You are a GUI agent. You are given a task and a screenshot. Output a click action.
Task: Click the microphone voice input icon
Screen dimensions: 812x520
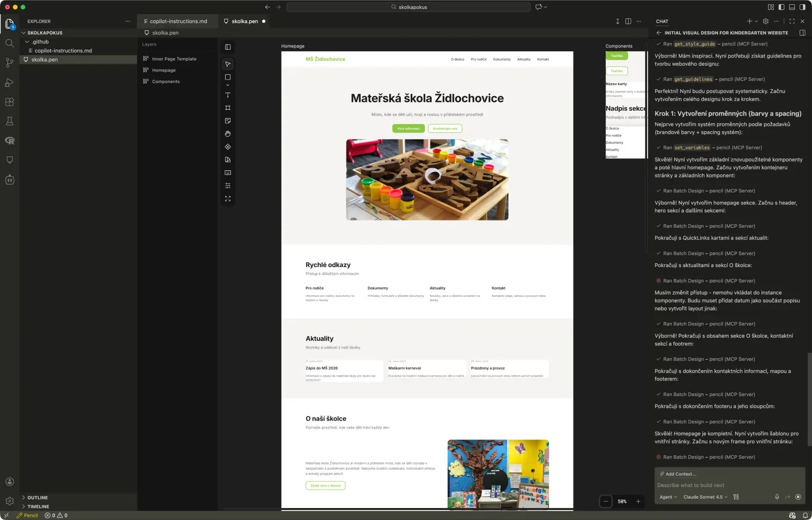[x=776, y=497]
